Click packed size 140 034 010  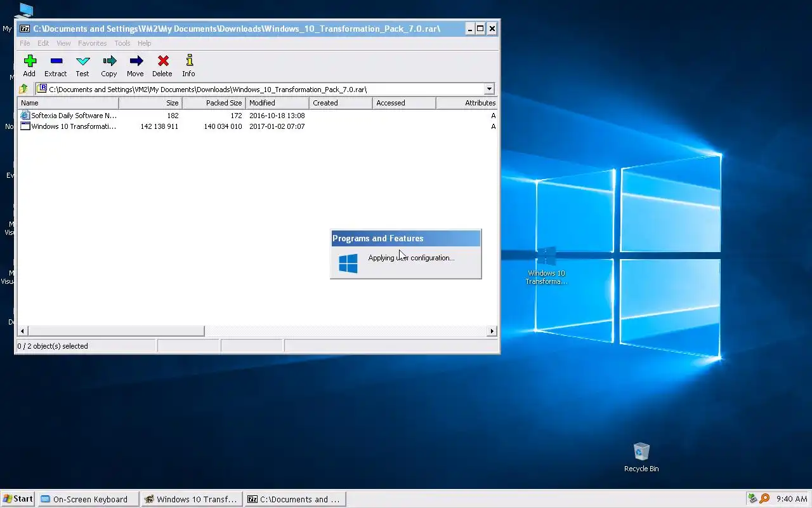[223, 126]
